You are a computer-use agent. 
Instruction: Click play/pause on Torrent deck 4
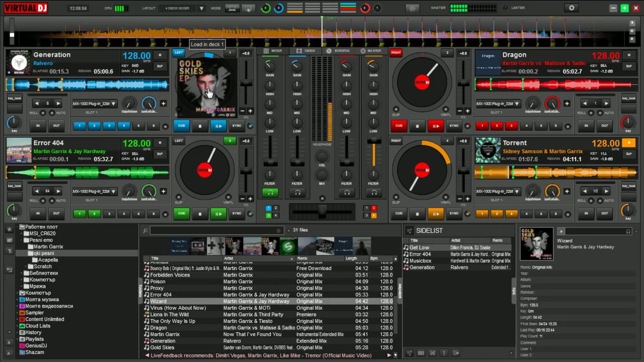436,214
